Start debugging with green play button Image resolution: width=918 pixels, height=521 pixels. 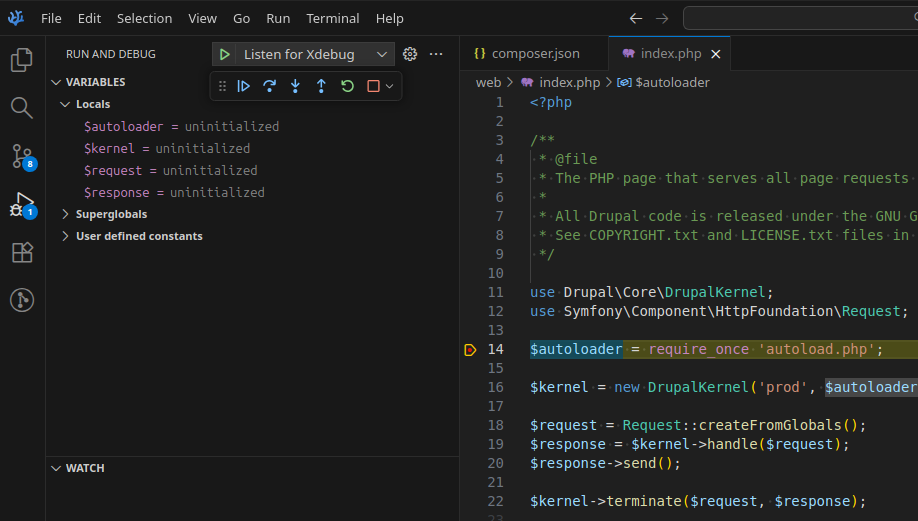click(x=225, y=54)
